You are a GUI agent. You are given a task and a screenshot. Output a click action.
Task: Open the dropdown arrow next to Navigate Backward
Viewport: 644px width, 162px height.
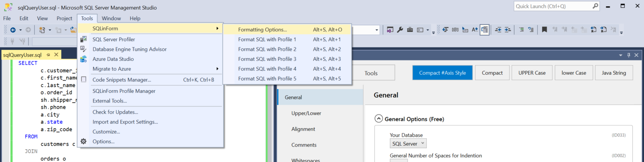pyautogui.click(x=21, y=30)
